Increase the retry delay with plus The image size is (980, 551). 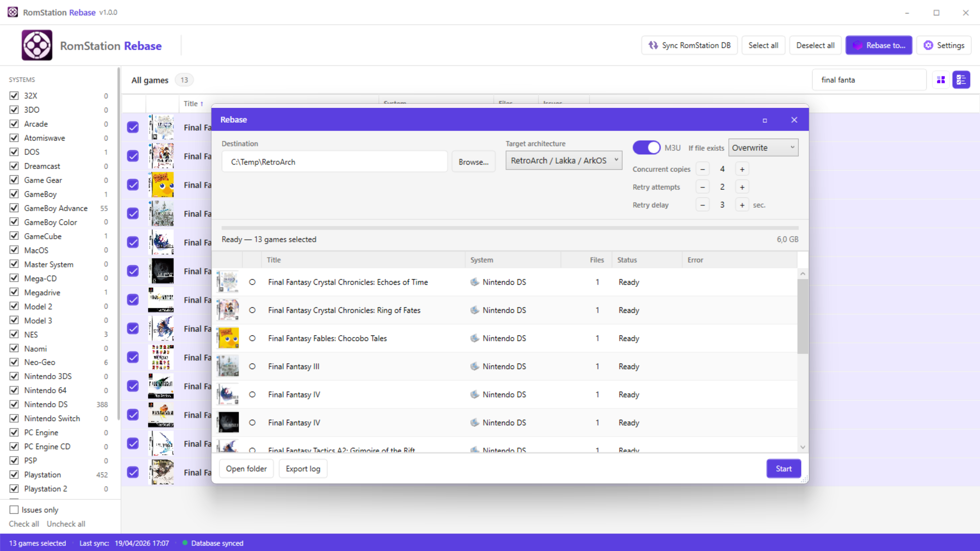742,205
